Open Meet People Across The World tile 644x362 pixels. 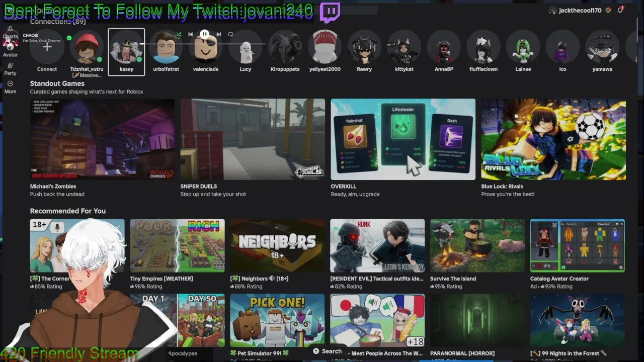coord(377,320)
